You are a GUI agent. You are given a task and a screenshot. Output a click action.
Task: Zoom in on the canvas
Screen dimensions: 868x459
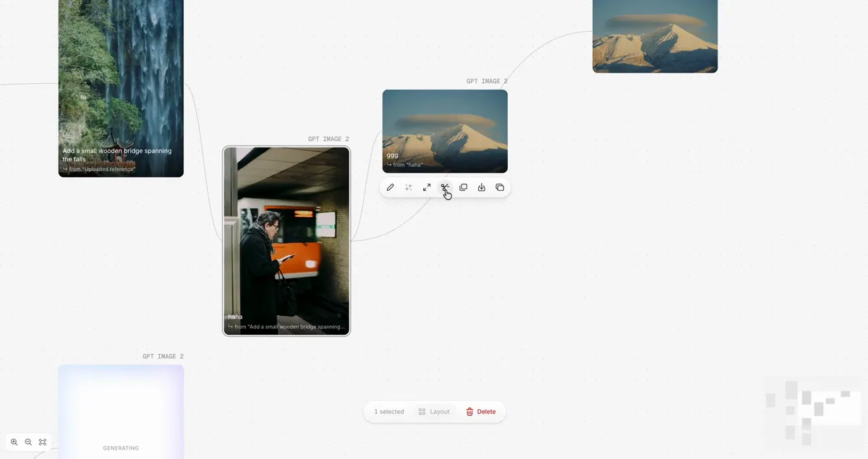coord(14,442)
